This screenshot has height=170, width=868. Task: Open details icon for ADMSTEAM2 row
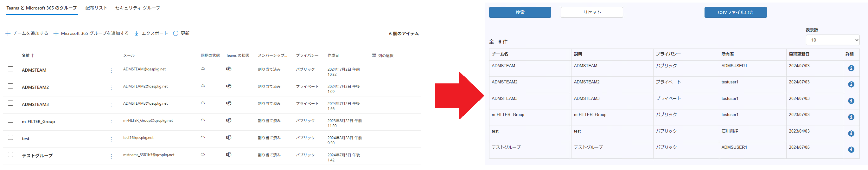pyautogui.click(x=851, y=84)
